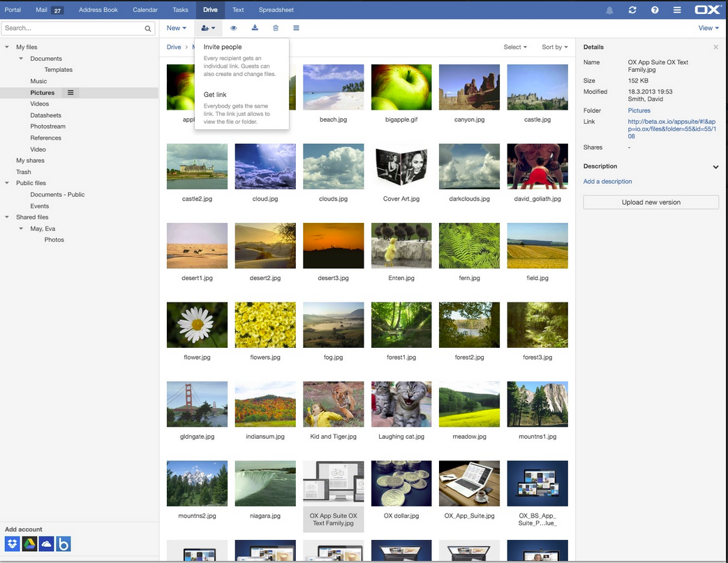Select the Templates folder
Viewport: 728px width, 563px height.
point(59,70)
